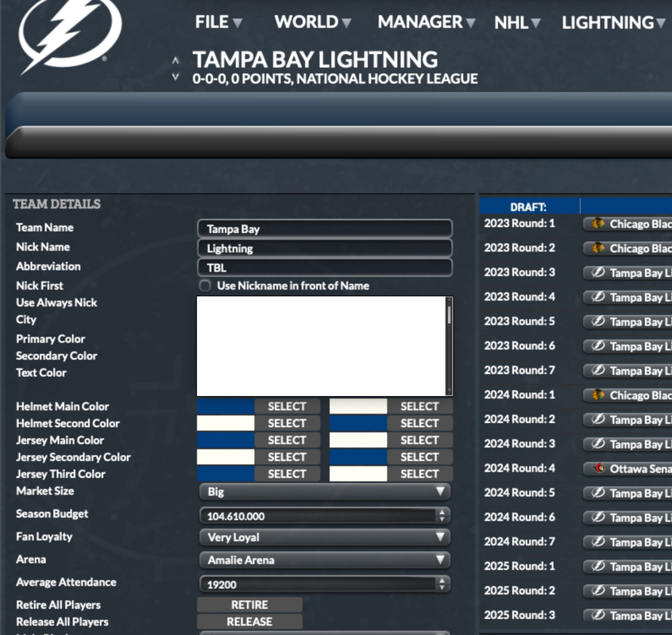Open the Market Size dropdown
The height and width of the screenshot is (635, 672).
coord(325,491)
